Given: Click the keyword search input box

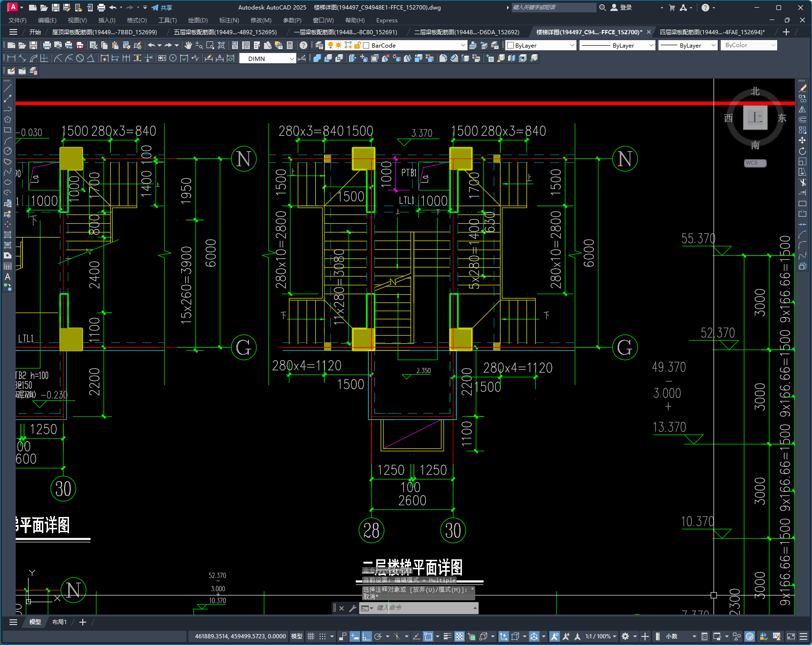Looking at the screenshot, I should coord(553,8).
